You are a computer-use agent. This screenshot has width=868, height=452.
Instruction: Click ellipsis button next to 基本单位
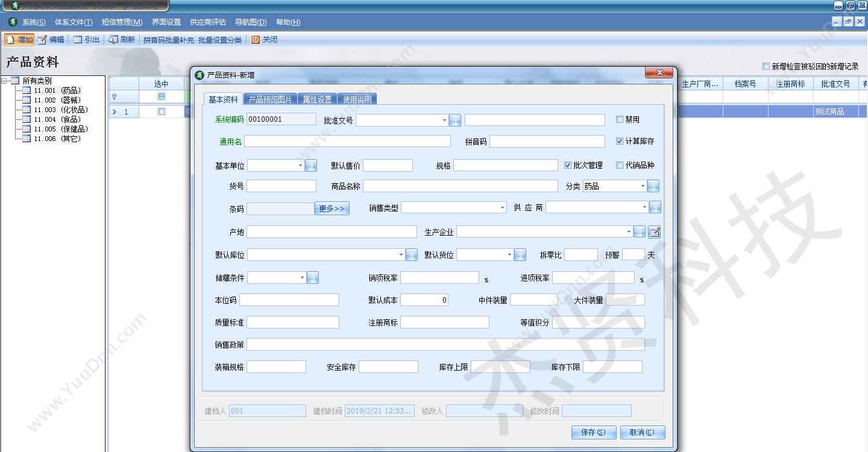click(311, 165)
